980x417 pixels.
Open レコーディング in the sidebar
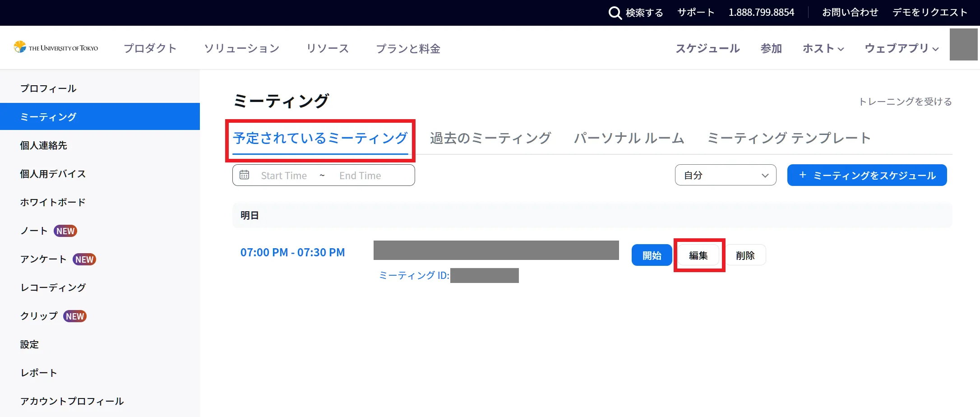click(x=53, y=287)
